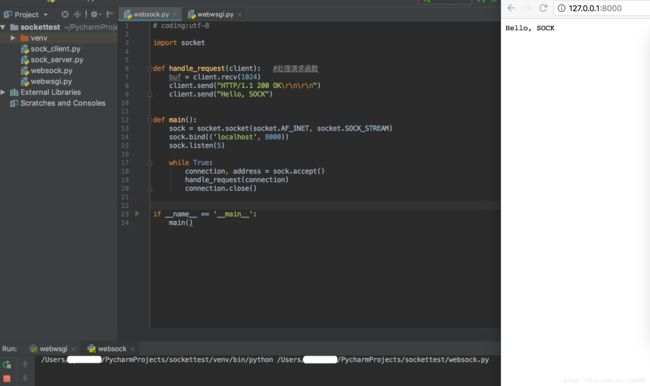Open websock.py in project tree
Screen dimensions: 650x386
51,70
